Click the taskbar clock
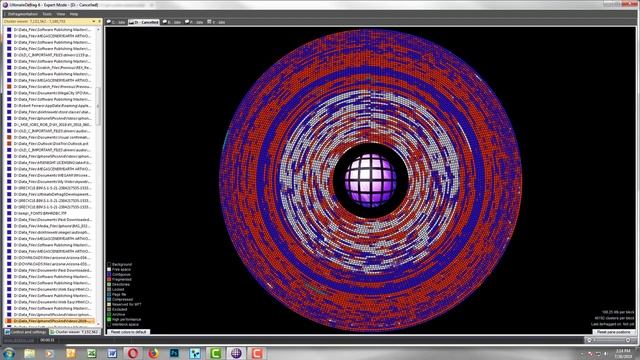Screen dimensions: 640x360 (624, 353)
